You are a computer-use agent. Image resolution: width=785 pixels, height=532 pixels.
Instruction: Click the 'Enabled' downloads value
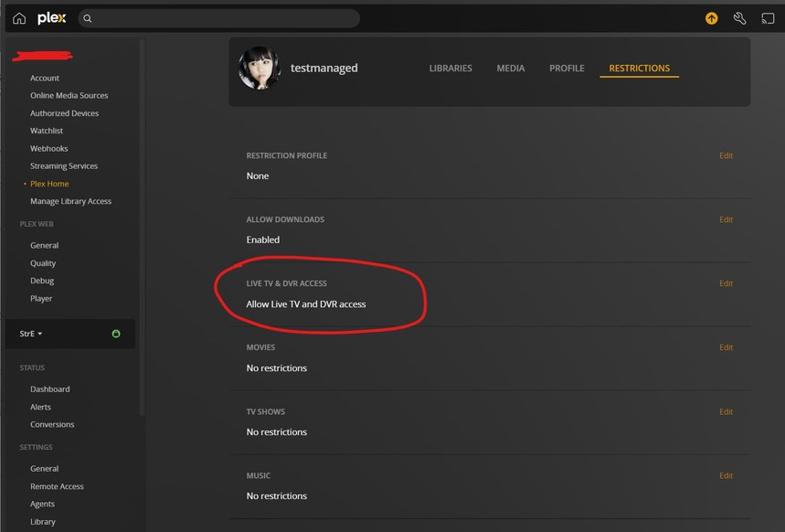[x=263, y=240]
